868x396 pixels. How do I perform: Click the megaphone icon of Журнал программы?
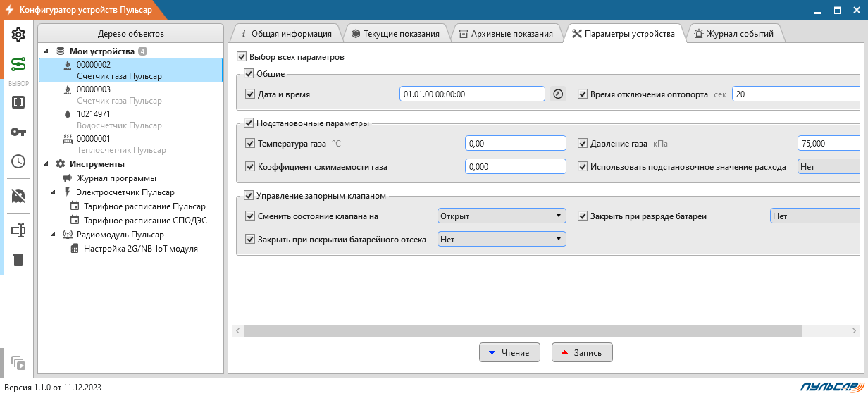click(x=67, y=178)
